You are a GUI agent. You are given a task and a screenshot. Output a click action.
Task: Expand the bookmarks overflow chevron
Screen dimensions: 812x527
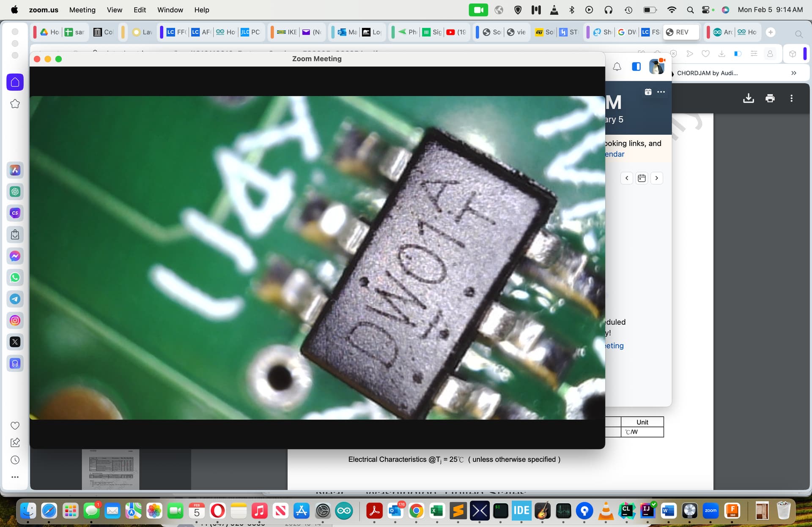794,73
